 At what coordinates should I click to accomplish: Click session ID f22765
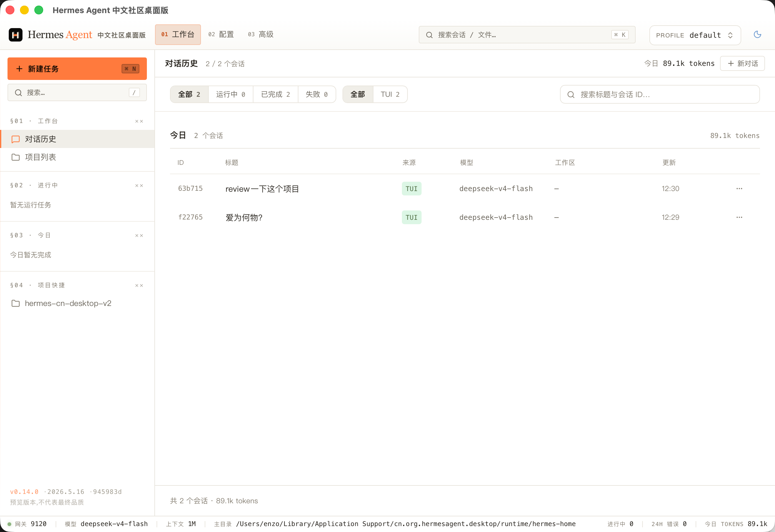pos(190,217)
